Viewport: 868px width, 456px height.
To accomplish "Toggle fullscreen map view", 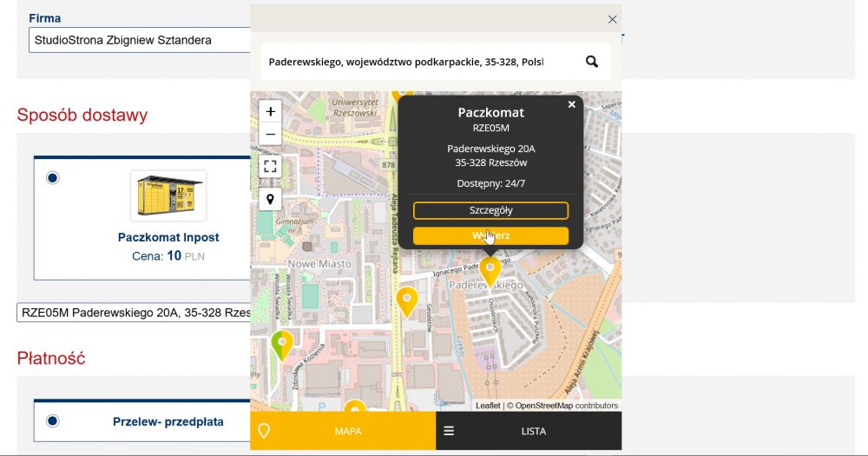I will pos(270,166).
